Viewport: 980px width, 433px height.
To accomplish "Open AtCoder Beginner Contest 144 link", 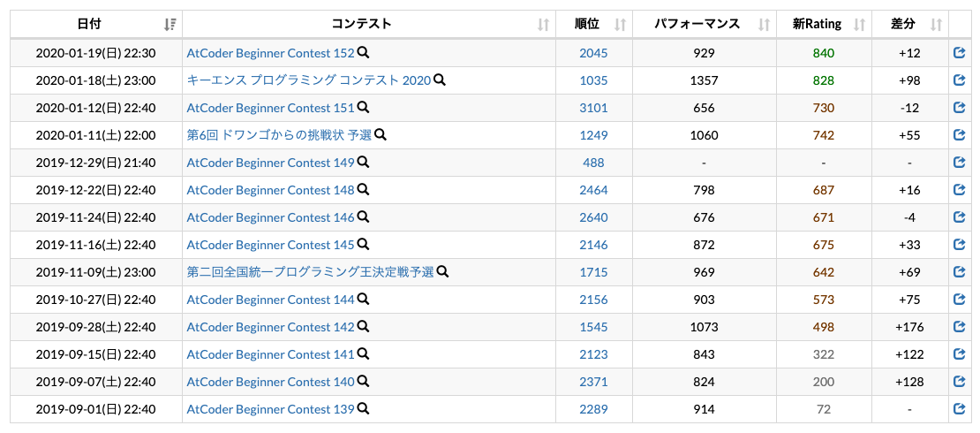I will pos(271,300).
